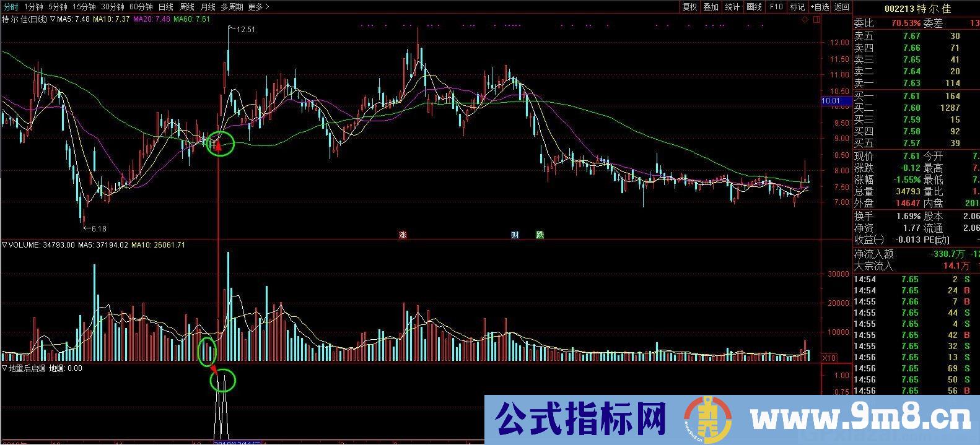The width and height of the screenshot is (980, 445).
Task: Click the MA5: 7.48 indicator value
Action: tap(74, 19)
